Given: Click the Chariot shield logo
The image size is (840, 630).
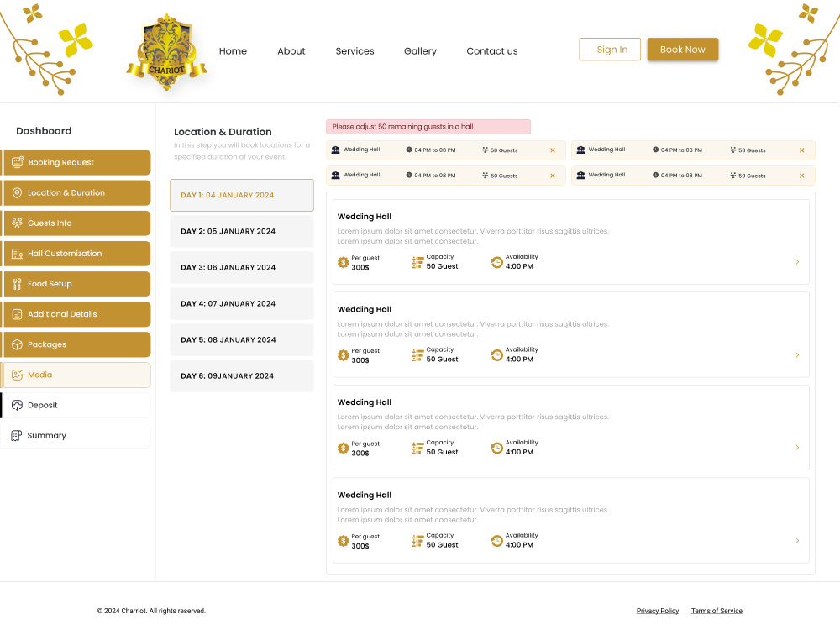Looking at the screenshot, I should point(166,52).
